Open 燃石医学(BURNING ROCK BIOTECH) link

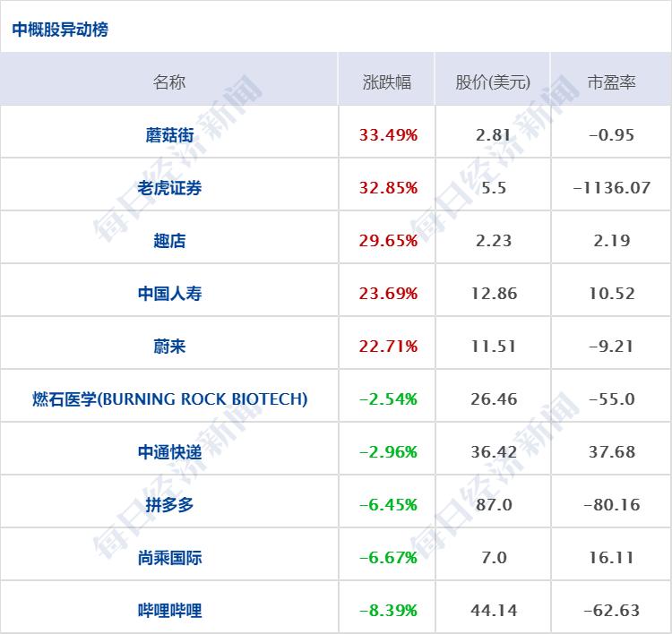click(x=169, y=399)
